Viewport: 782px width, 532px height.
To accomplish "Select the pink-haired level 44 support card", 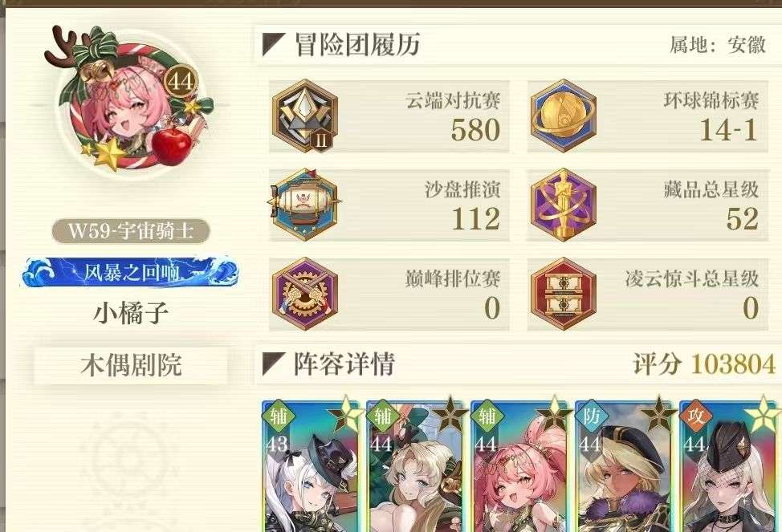I will 520,465.
